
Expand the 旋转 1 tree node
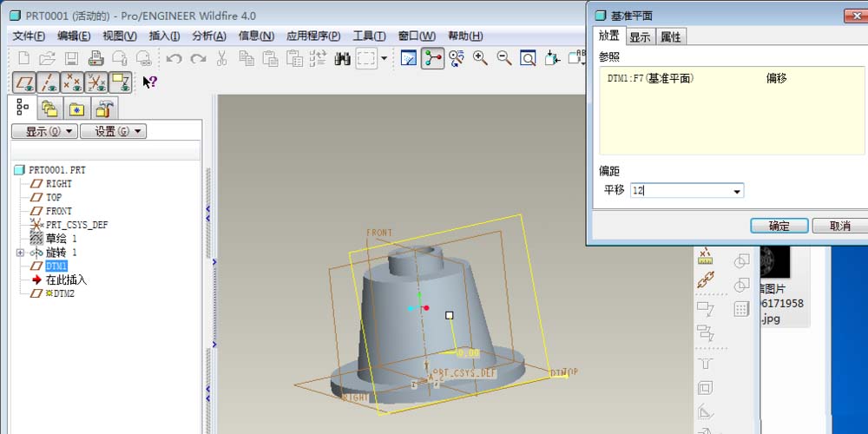(21, 253)
